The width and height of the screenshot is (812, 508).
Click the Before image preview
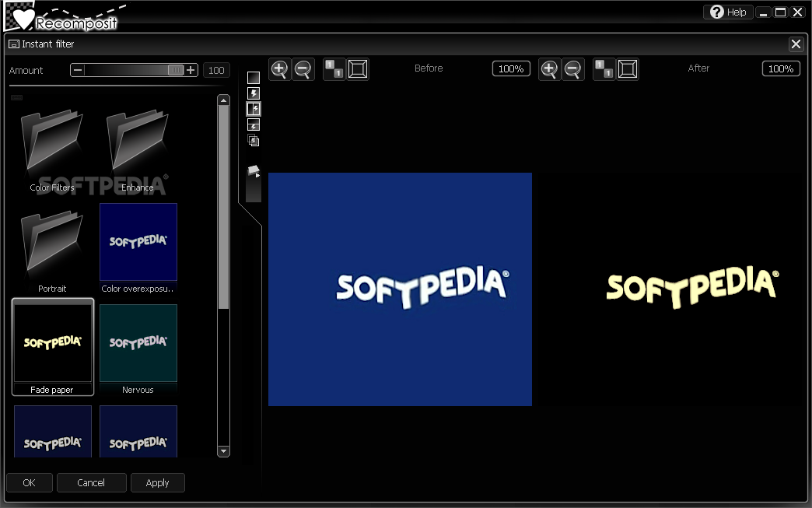pos(400,289)
